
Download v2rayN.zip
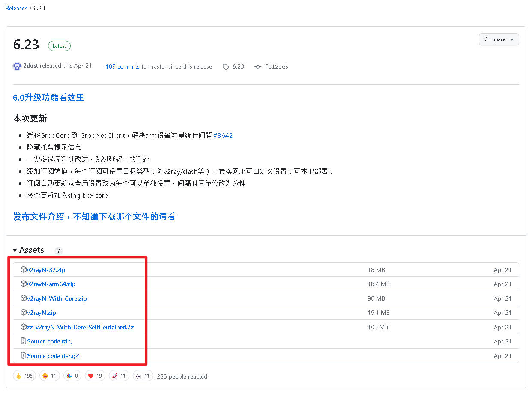point(42,313)
